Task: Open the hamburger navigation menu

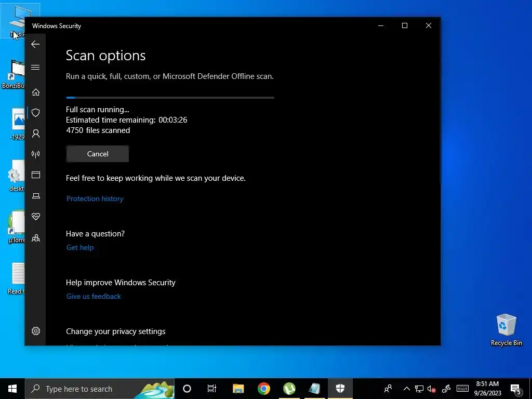Action: (x=35, y=67)
